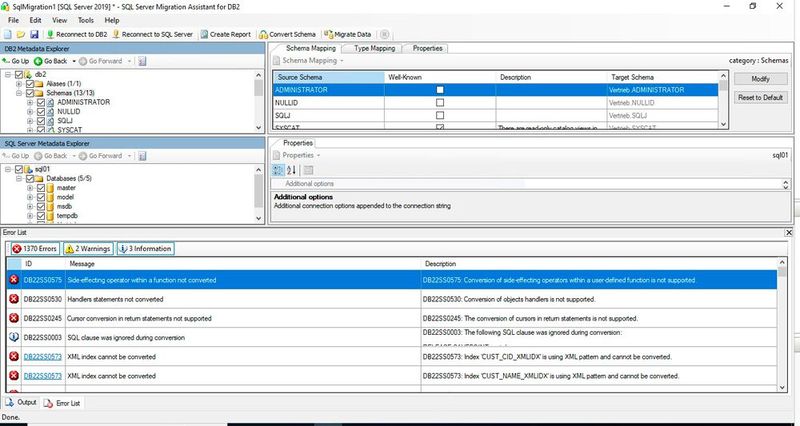Click the Error List vertical scrollbar down arrow
The width and height of the screenshot is (800, 426).
[784, 388]
